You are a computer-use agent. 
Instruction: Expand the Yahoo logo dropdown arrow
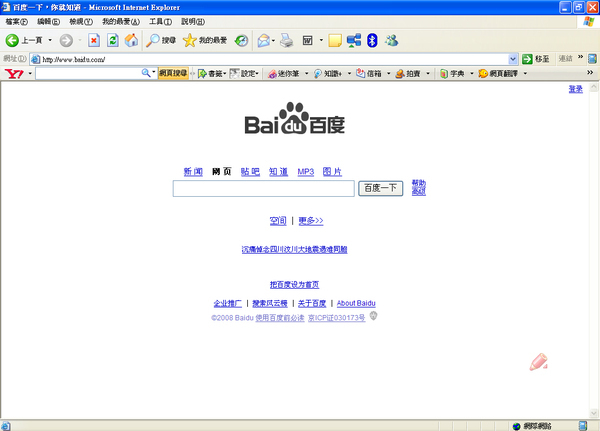coord(30,73)
